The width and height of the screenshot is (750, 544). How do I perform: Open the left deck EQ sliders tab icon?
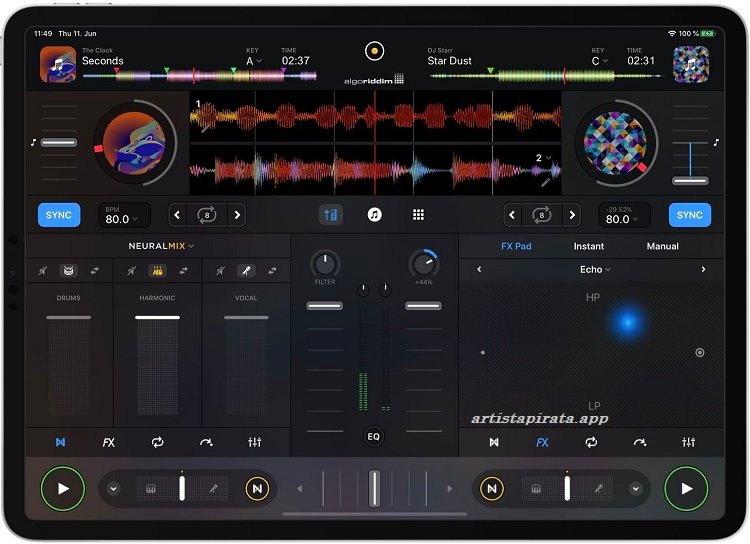tap(254, 442)
